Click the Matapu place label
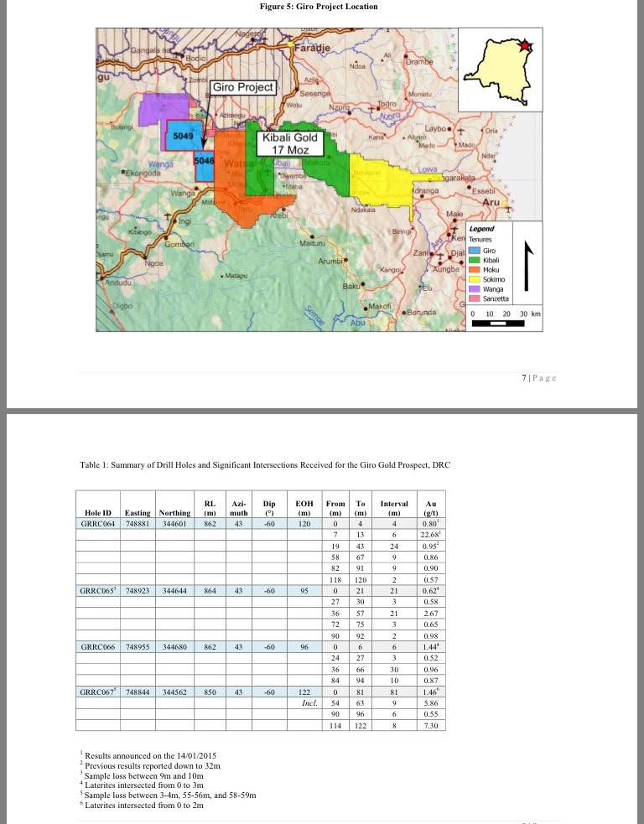Screen dimensions: 644x824 click(236, 276)
